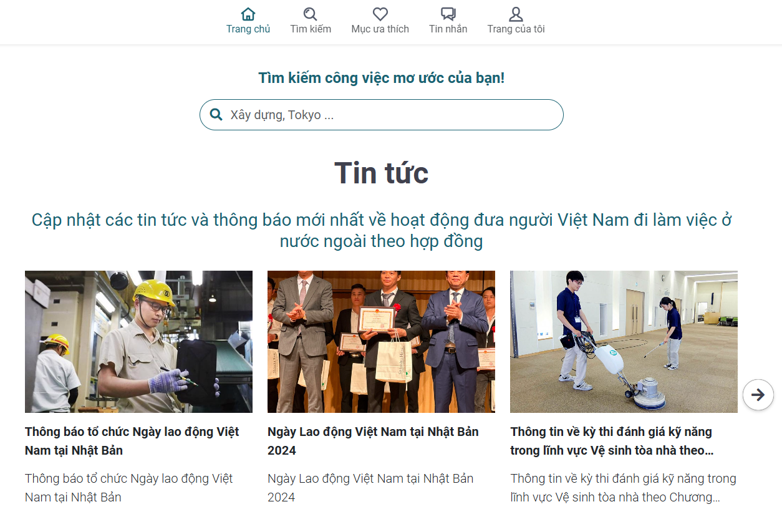The image size is (782, 532).
Task: Open the floor cleaning machine photo
Action: pyautogui.click(x=624, y=342)
